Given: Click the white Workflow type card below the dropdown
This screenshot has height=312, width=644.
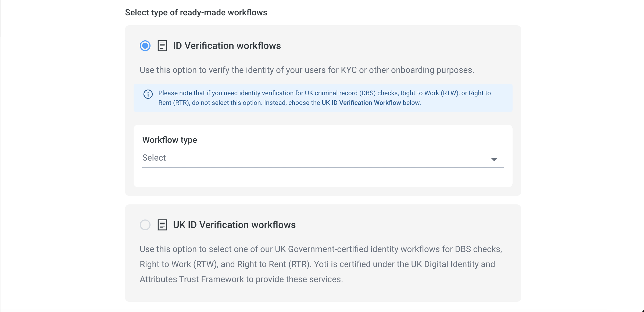Looking at the screenshot, I should tap(323, 178).
